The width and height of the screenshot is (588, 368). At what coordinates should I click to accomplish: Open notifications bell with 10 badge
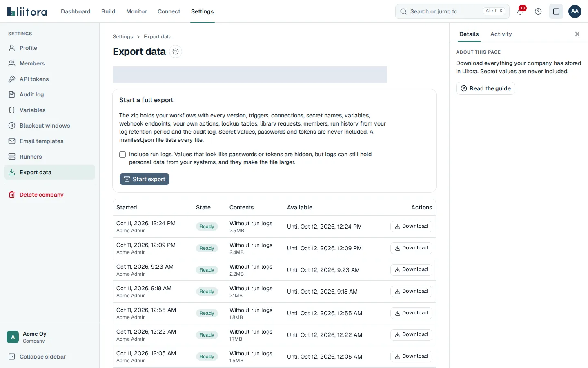[520, 11]
